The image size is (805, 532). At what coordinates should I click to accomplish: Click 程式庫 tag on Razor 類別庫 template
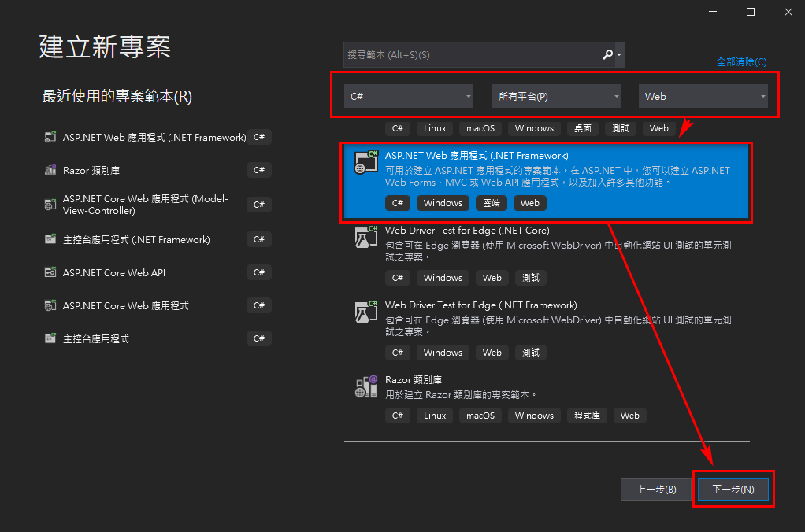pyautogui.click(x=588, y=416)
